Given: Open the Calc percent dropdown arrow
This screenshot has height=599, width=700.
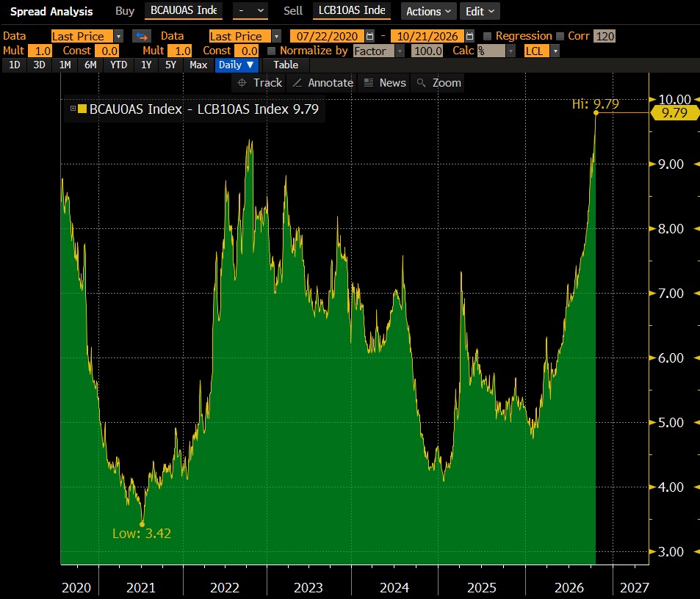Looking at the screenshot, I should click(510, 51).
